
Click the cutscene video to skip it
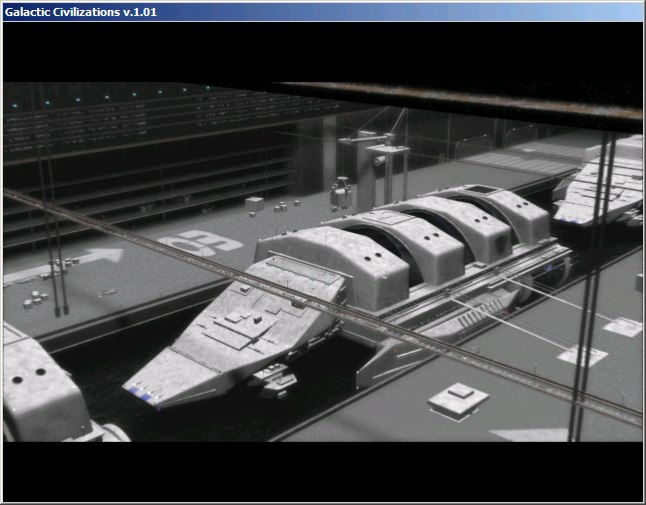point(323,262)
